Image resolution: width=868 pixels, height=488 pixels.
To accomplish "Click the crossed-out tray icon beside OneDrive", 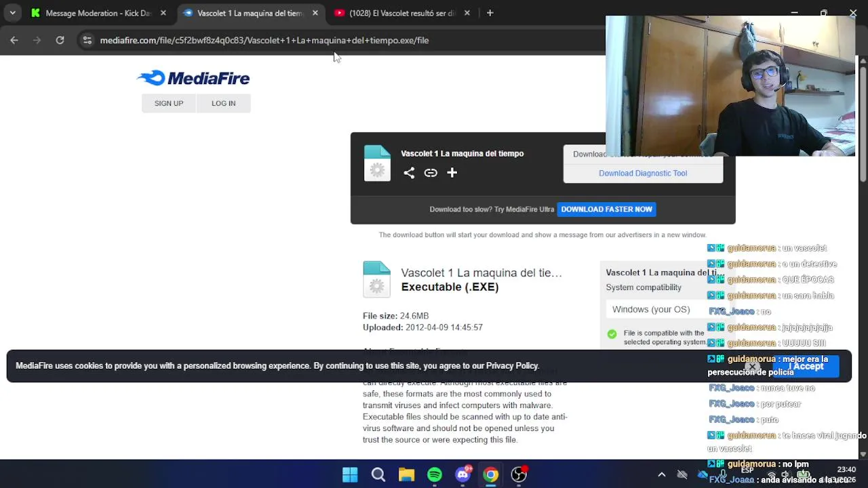I will coord(682,474).
